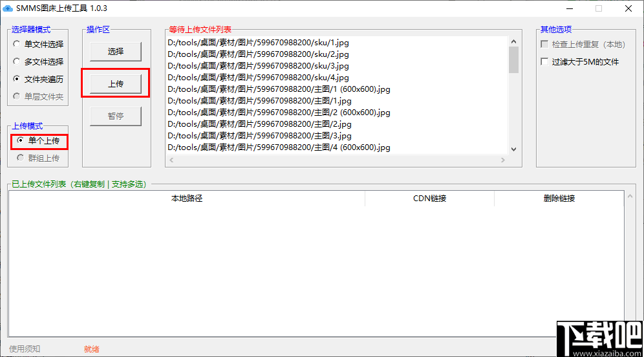Select file sku/3.jpg in pending list
Image resolution: width=644 pixels, height=357 pixels.
pyautogui.click(x=259, y=66)
